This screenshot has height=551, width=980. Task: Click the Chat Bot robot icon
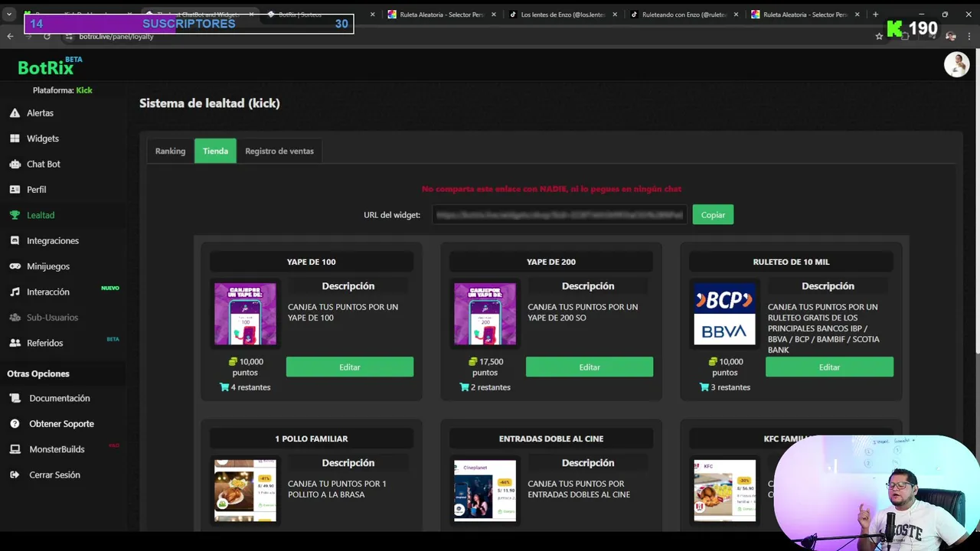[x=15, y=164]
